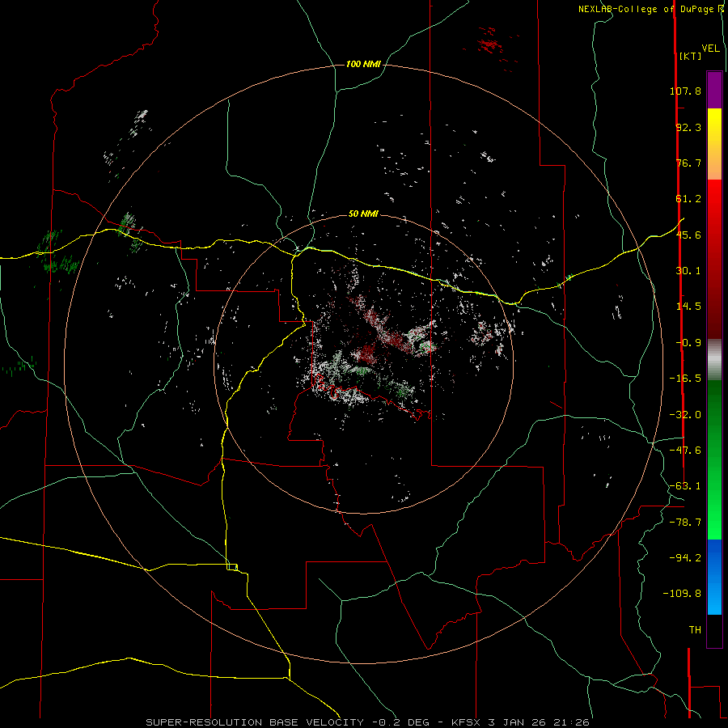Select the -78.7 legend value

[685, 523]
